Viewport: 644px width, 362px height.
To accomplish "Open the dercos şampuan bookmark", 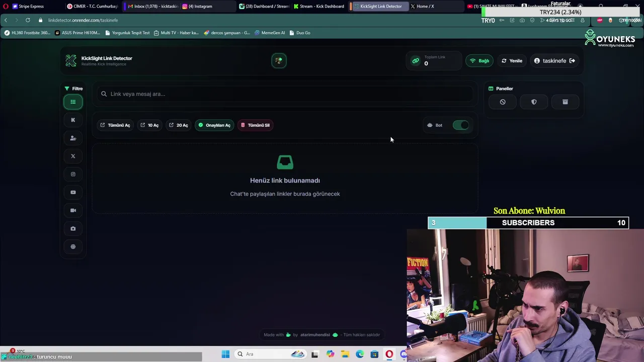I will point(227,33).
